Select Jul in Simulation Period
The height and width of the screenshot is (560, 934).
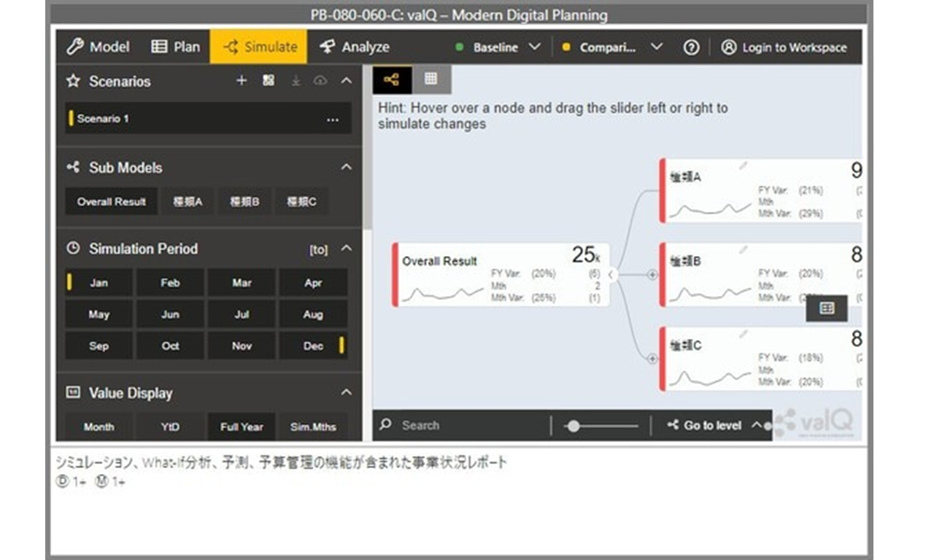[x=242, y=314]
